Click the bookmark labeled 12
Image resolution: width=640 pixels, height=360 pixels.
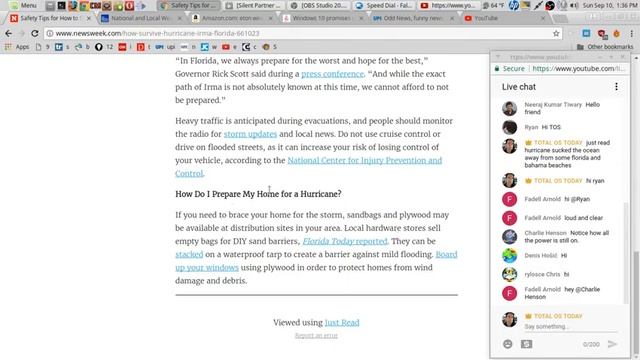[104, 47]
